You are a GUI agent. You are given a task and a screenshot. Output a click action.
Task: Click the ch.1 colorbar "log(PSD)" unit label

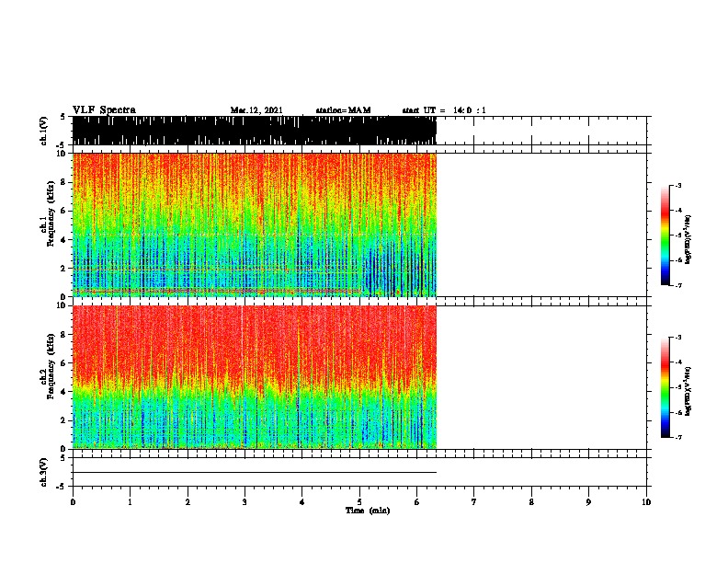point(688,239)
